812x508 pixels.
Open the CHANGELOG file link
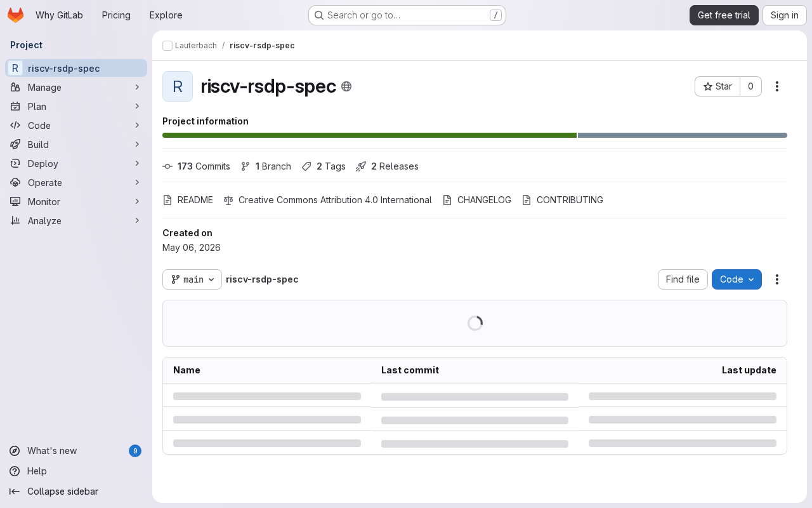(476, 200)
